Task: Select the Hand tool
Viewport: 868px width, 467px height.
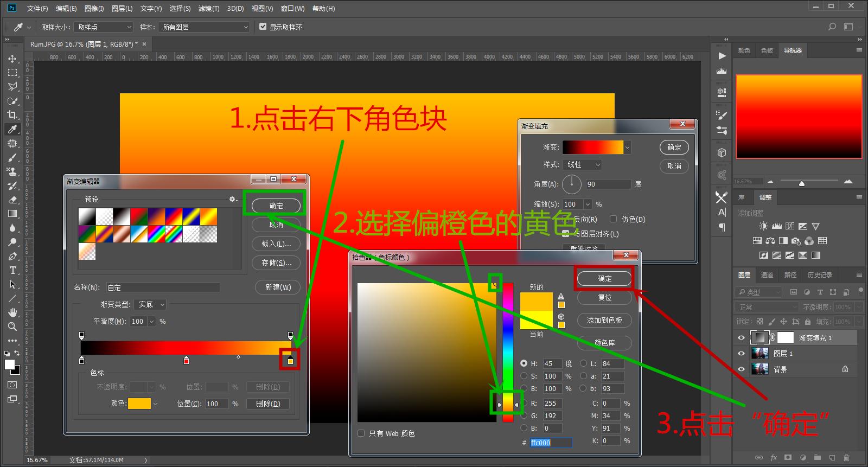Action: coord(12,312)
